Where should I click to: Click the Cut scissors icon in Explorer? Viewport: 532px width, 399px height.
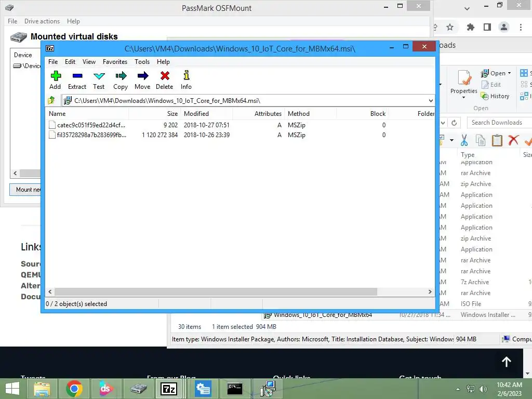tap(464, 140)
